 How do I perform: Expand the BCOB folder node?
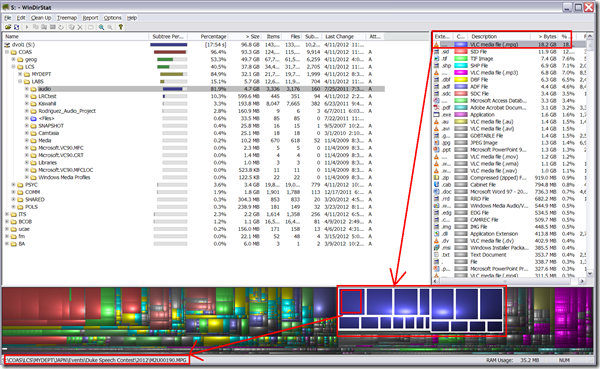point(7,222)
